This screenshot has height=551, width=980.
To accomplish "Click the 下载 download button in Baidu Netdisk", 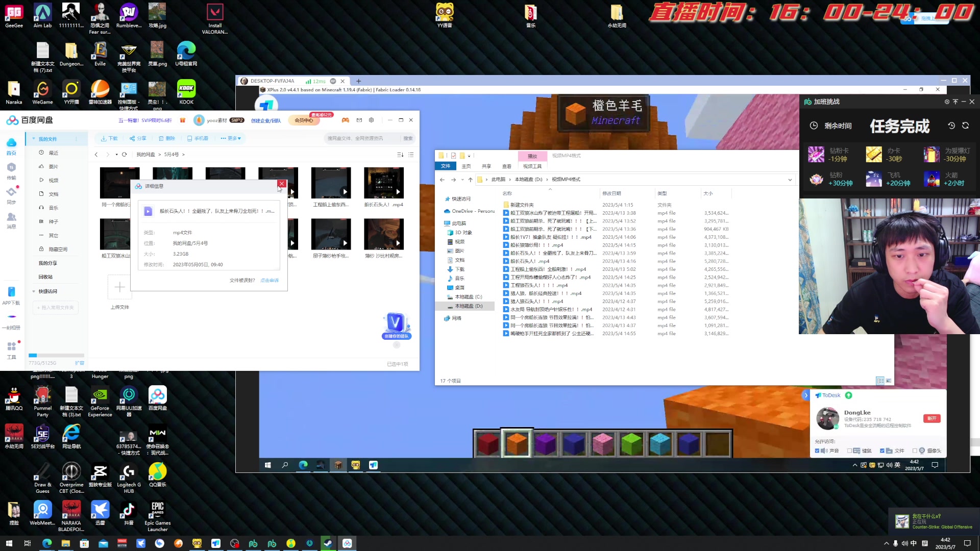I will (109, 138).
